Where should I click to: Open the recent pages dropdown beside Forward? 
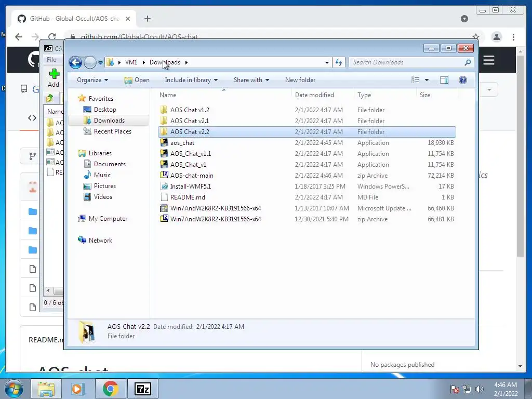click(100, 62)
